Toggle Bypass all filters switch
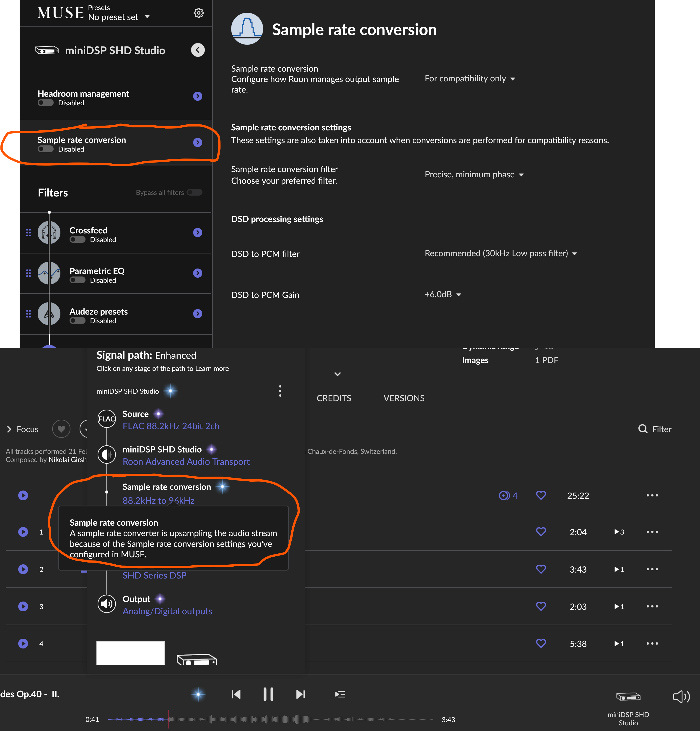This screenshot has width=700, height=731. 194,192
